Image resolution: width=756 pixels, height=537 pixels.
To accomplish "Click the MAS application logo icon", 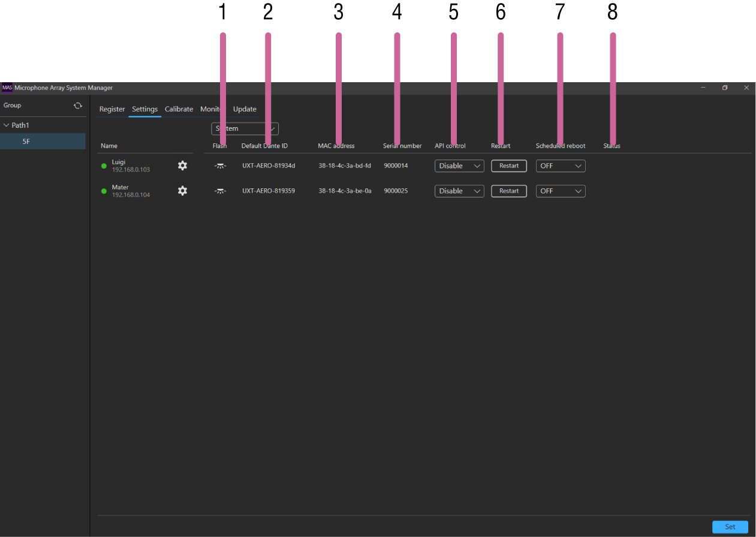I will point(7,88).
